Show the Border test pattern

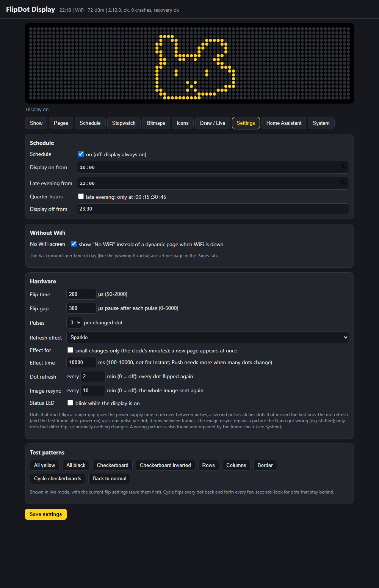click(265, 465)
